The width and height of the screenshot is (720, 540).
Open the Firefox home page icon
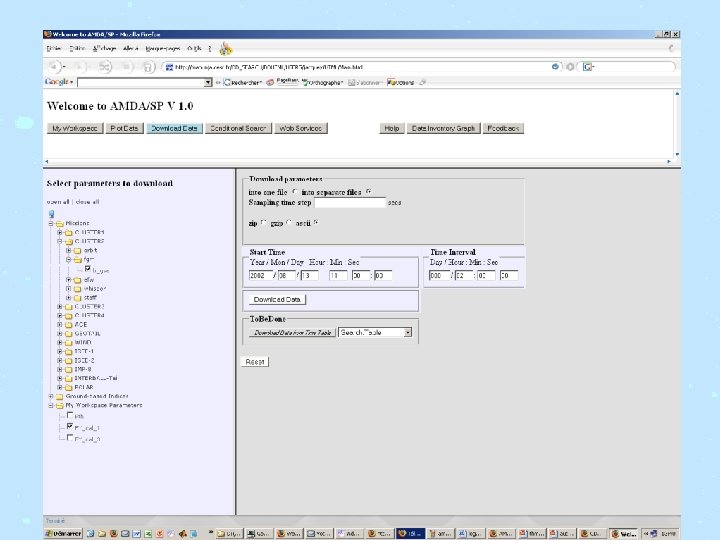click(x=147, y=68)
